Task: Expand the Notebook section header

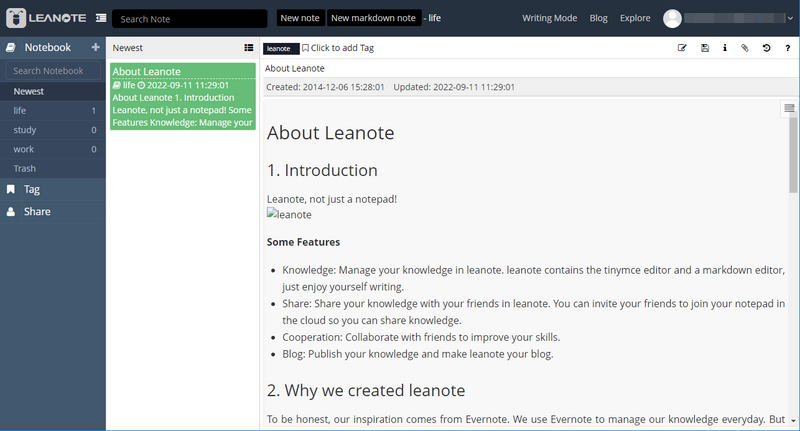Action: [x=53, y=47]
